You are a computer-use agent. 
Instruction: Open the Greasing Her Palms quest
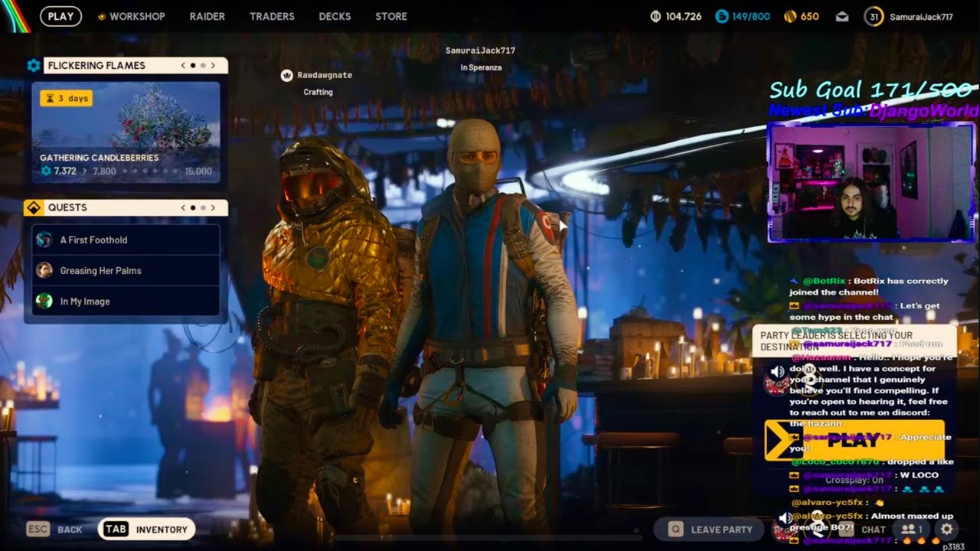[x=126, y=270]
